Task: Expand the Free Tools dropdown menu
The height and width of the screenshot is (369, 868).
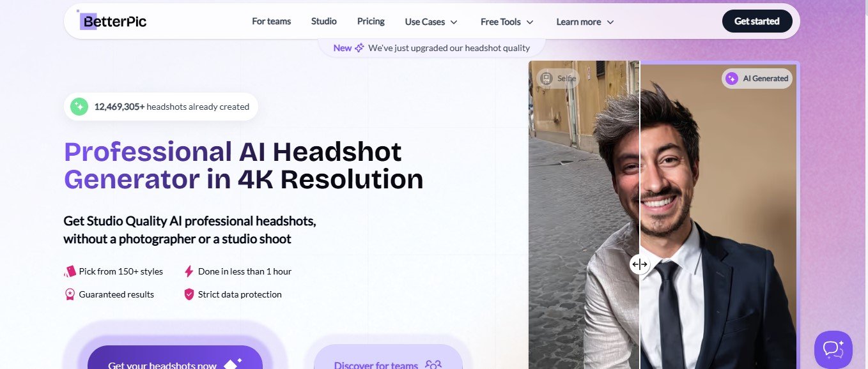Action: click(507, 22)
